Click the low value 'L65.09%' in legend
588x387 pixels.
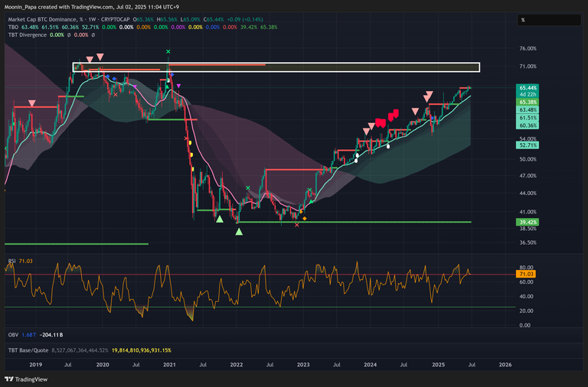point(190,19)
